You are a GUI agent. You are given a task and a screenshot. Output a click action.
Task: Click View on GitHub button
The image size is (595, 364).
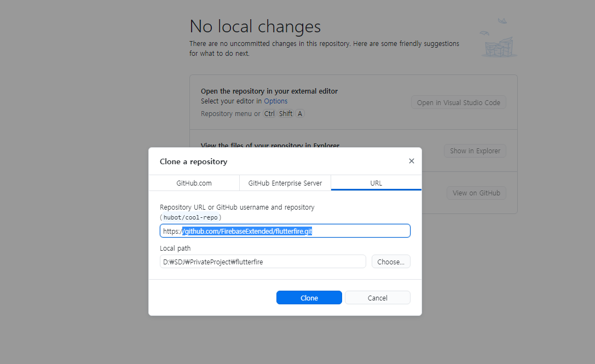(476, 193)
